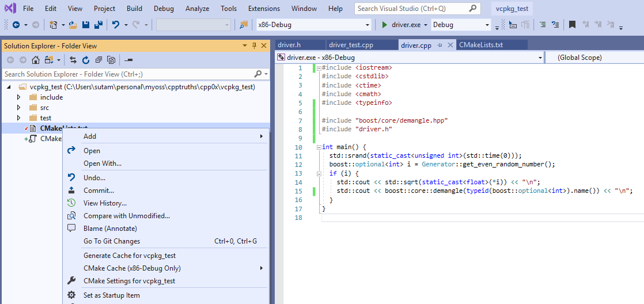Choose Compare with Unmodified... in context menu
The width and height of the screenshot is (644, 304).
165,216
